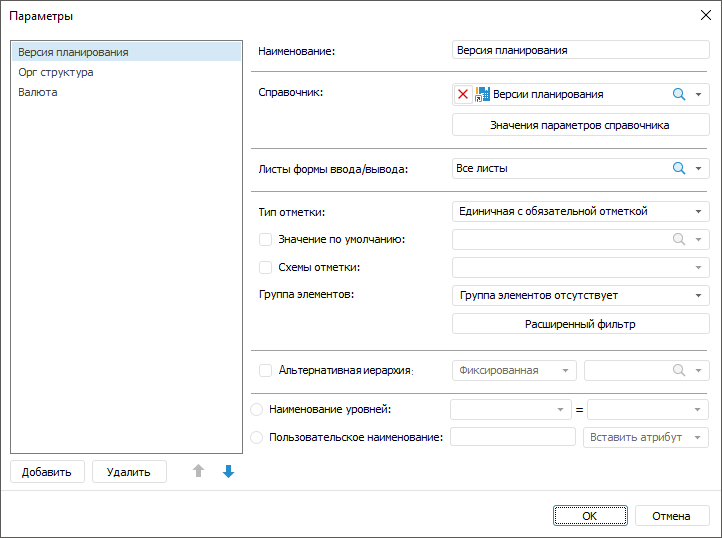Toggle the Альтернативная иерархия checkbox
Screen dimensions: 722x538
point(266,370)
